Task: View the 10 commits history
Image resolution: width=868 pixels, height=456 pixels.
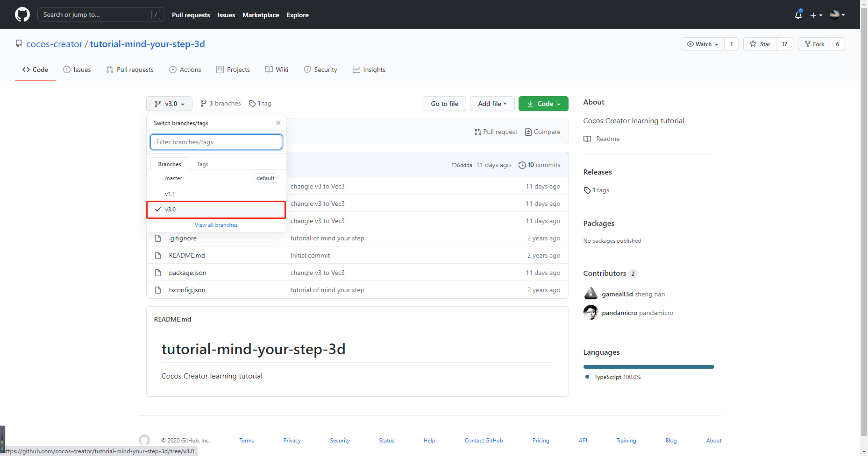Action: click(540, 165)
